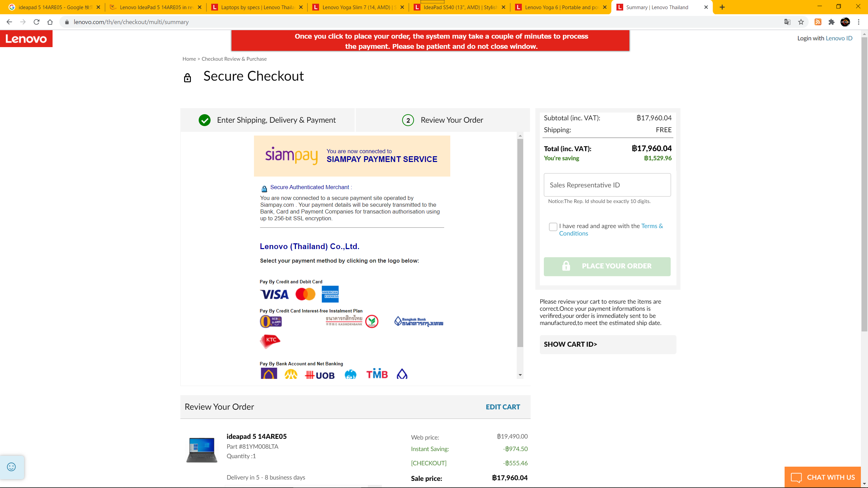
Task: Switch to Lenovo Yoga Slim 7 tab
Action: (x=358, y=7)
